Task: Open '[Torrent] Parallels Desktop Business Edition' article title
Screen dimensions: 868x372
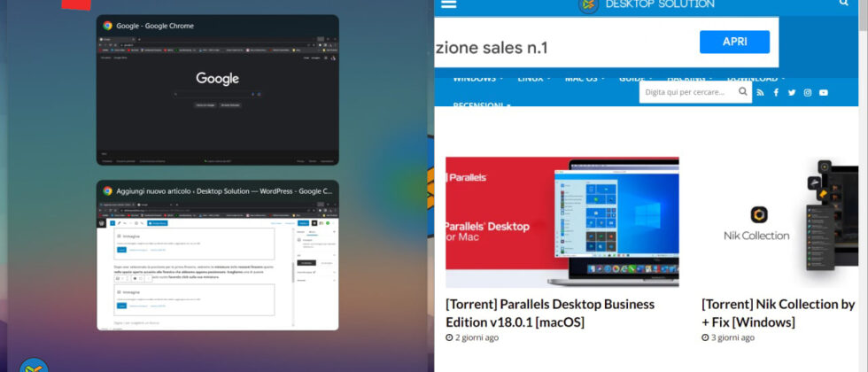Action: [550, 313]
